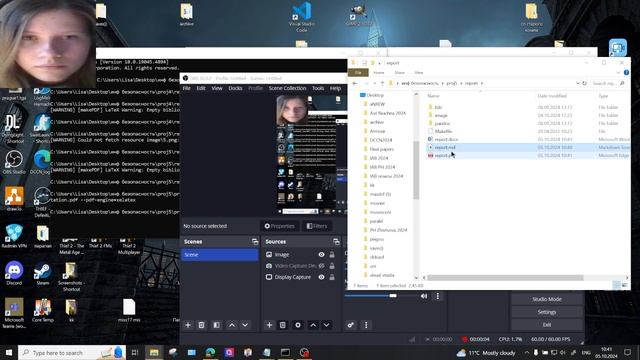This screenshot has height=360, width=640.
Task: Click the Properties button in OBS
Action: pos(280,226)
